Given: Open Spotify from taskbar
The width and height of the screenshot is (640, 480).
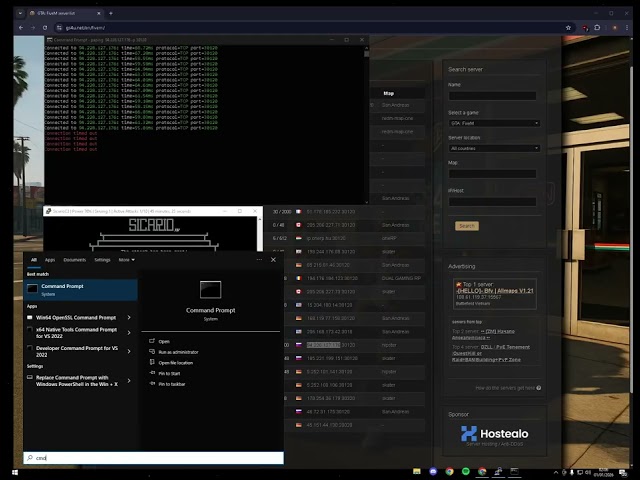Looking at the screenshot, I should [x=466, y=471].
